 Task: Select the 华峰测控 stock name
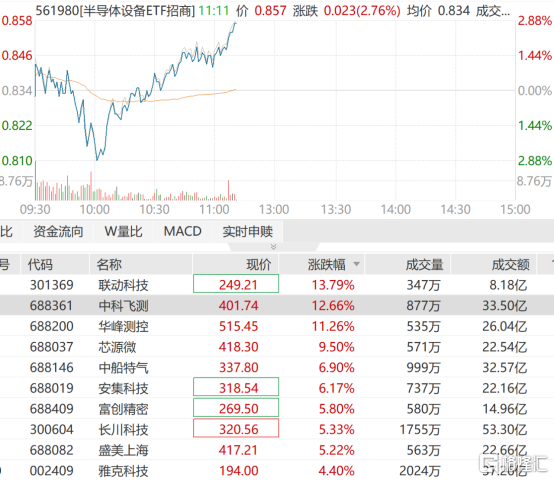(123, 326)
